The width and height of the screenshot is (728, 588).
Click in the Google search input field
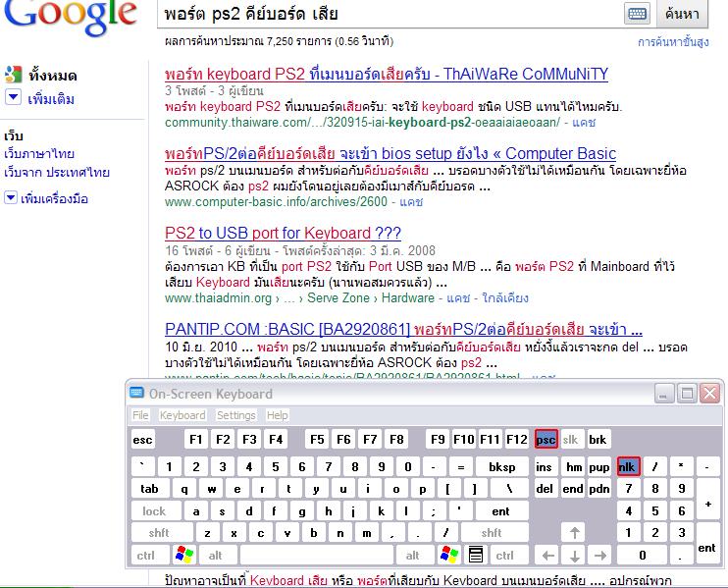390,14
